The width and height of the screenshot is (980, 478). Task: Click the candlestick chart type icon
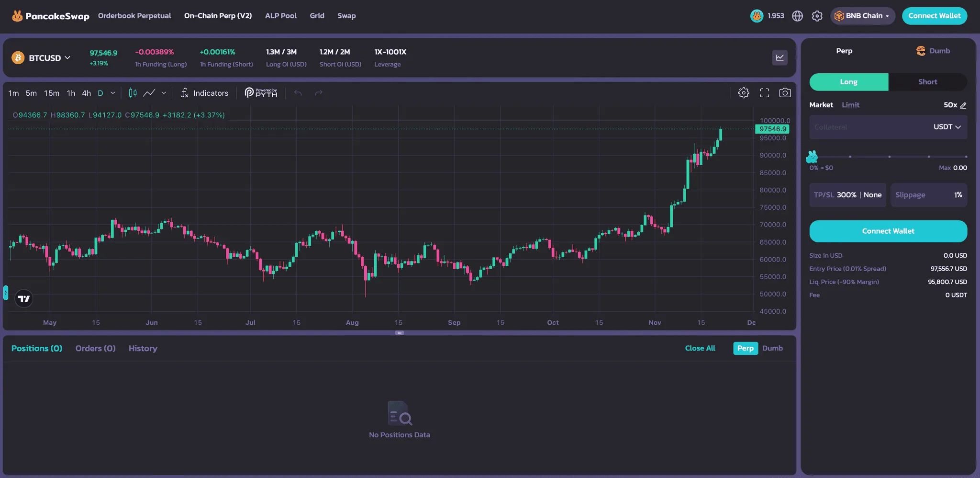[133, 93]
